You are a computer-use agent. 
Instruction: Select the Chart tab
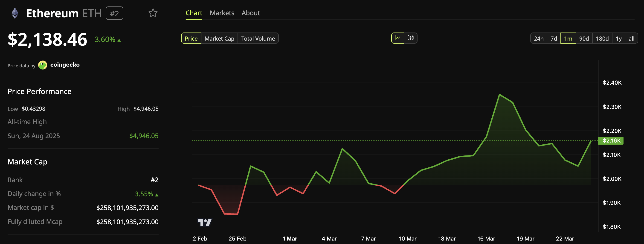tap(194, 13)
